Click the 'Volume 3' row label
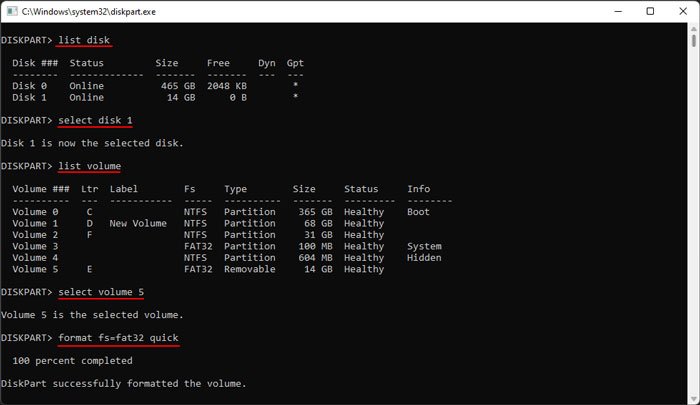This screenshot has height=405, width=700. pos(35,246)
